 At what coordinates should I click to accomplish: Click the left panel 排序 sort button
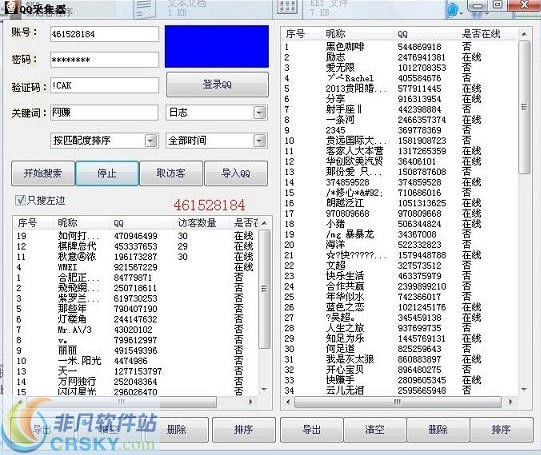(244, 429)
